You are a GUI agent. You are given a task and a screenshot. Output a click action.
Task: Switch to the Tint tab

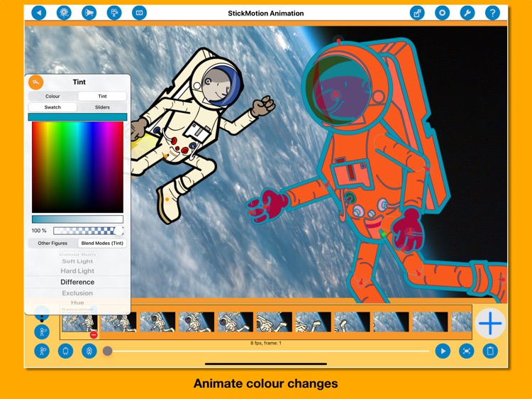[x=102, y=96]
